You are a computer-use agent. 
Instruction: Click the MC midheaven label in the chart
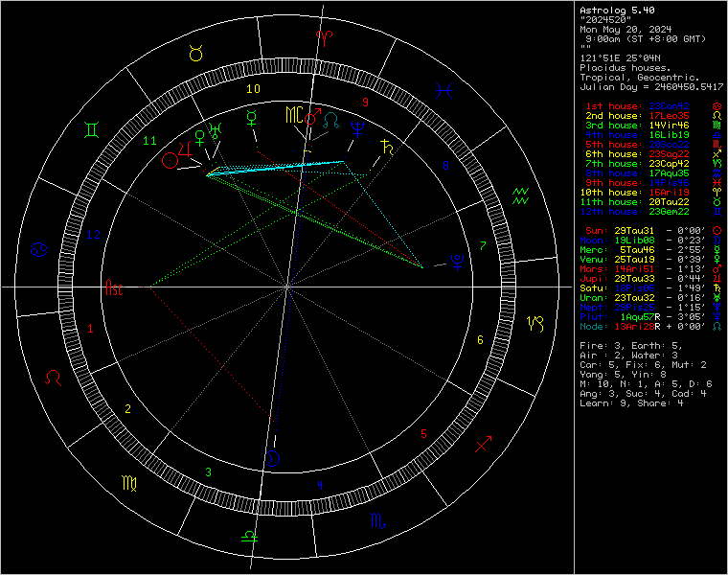tap(294, 115)
